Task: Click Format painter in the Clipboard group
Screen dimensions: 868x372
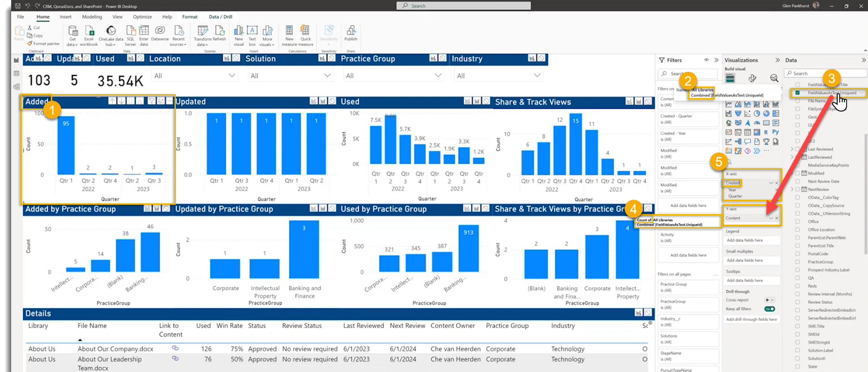Action: pos(44,44)
